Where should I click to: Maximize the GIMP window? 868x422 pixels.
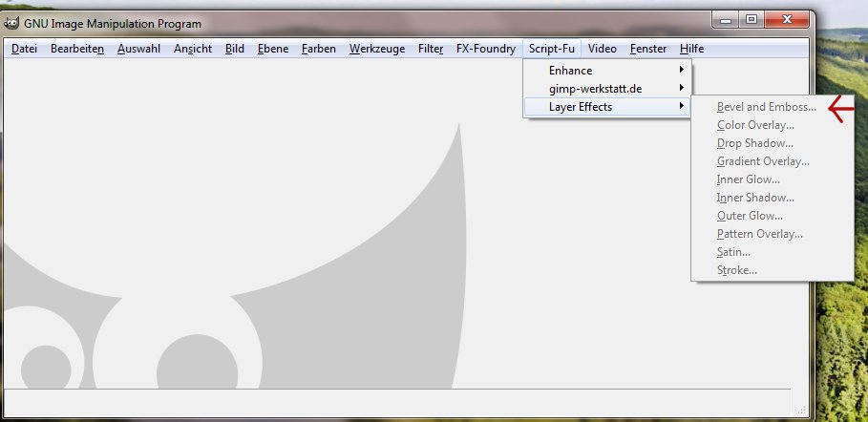click(752, 20)
